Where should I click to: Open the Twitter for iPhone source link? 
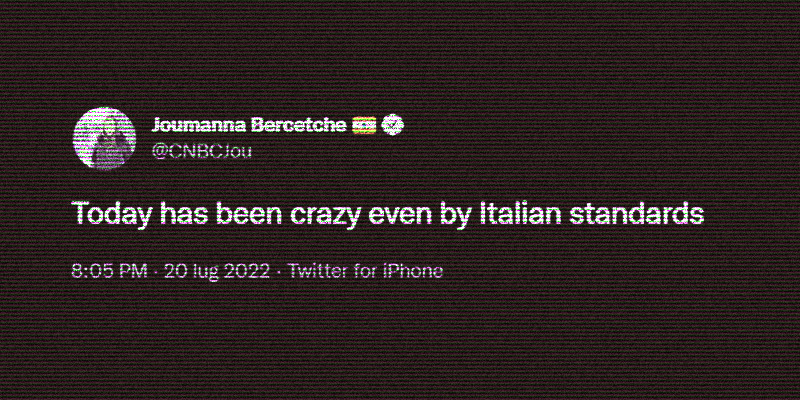click(x=365, y=271)
